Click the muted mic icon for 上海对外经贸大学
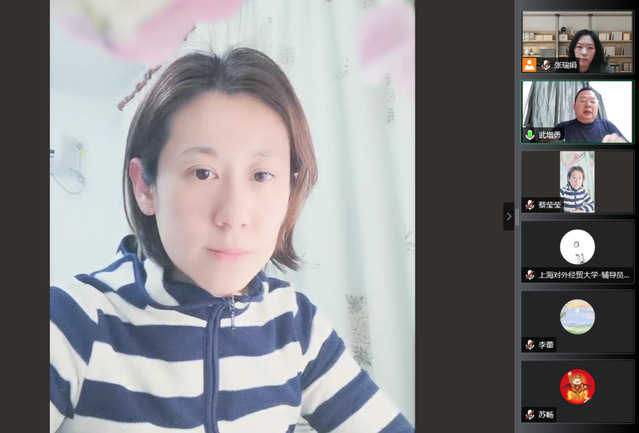Viewport: 639px width, 433px height. (x=530, y=275)
